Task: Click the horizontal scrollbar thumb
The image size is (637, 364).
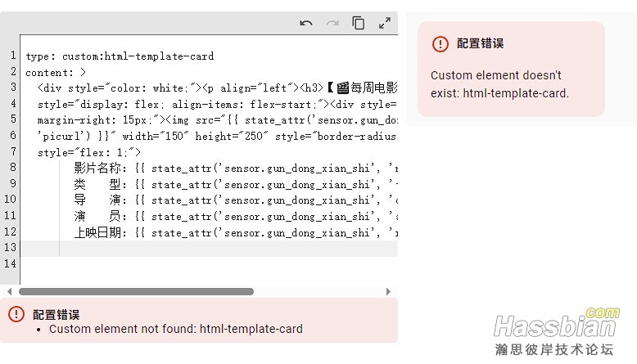Action: point(136,291)
